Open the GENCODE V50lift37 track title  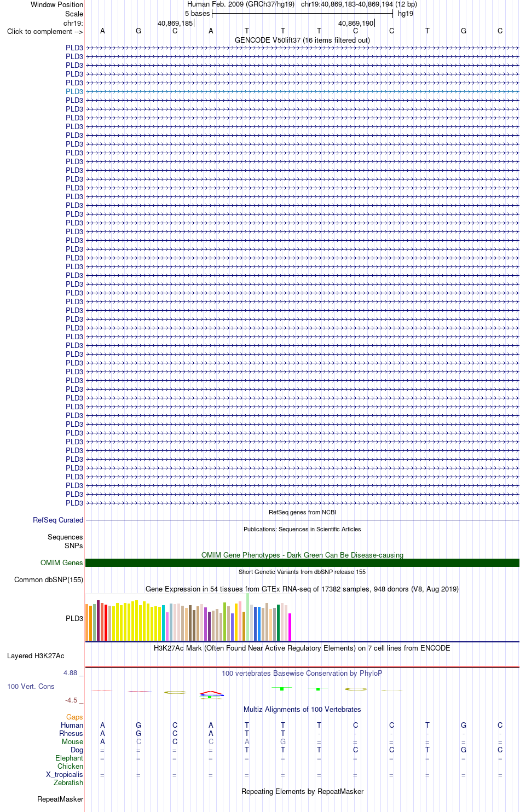tap(302, 40)
